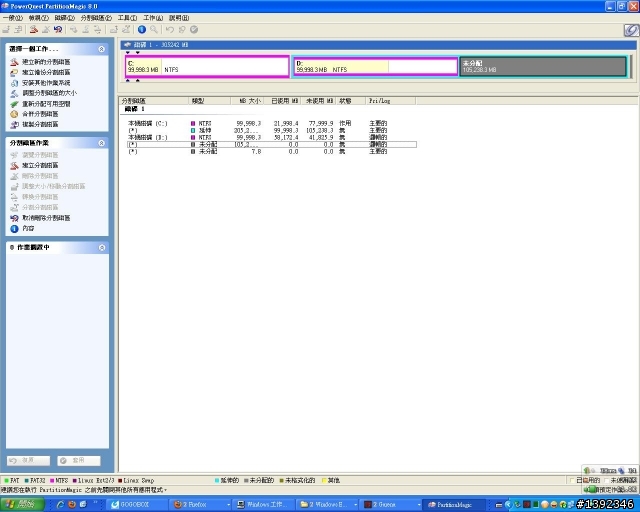Click 調整分割磁區的大小 icon in task panel
Viewport: 640px width, 512px height.
click(x=14, y=93)
